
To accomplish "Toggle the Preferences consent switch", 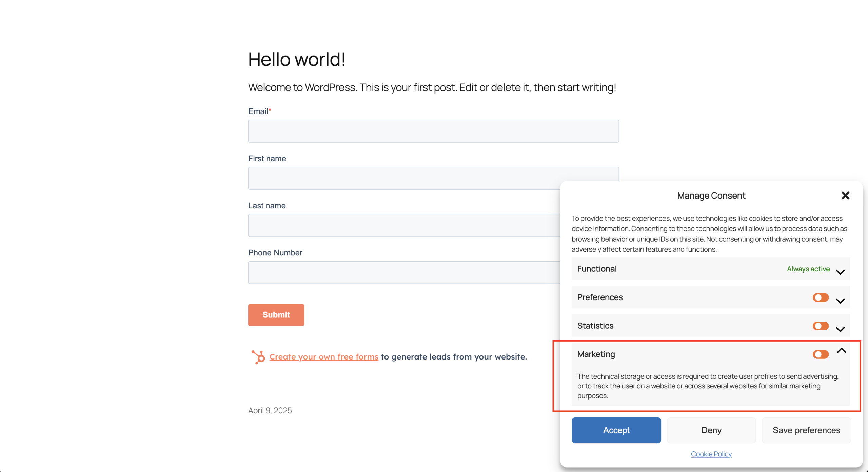I will [x=821, y=297].
